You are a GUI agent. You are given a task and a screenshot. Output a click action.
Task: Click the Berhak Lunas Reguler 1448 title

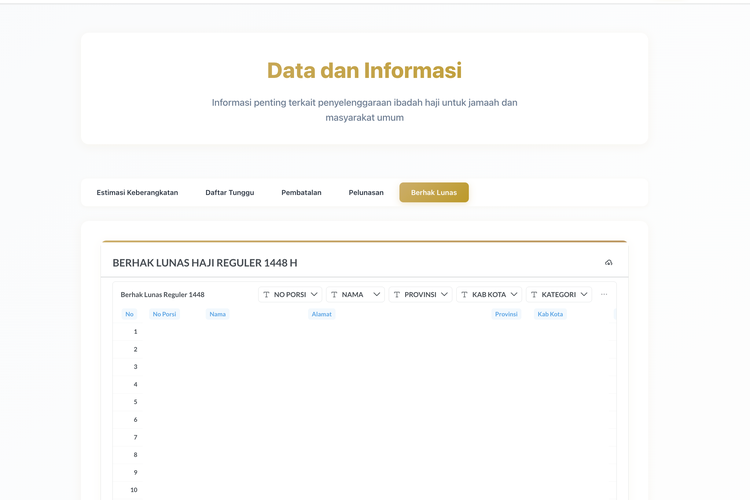click(163, 294)
